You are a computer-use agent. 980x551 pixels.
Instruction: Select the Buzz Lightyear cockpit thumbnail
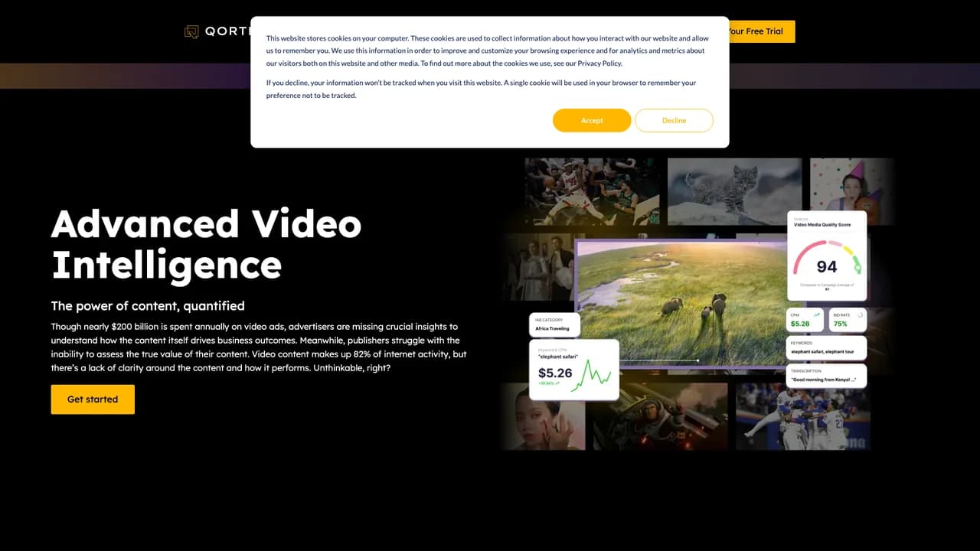661,416
